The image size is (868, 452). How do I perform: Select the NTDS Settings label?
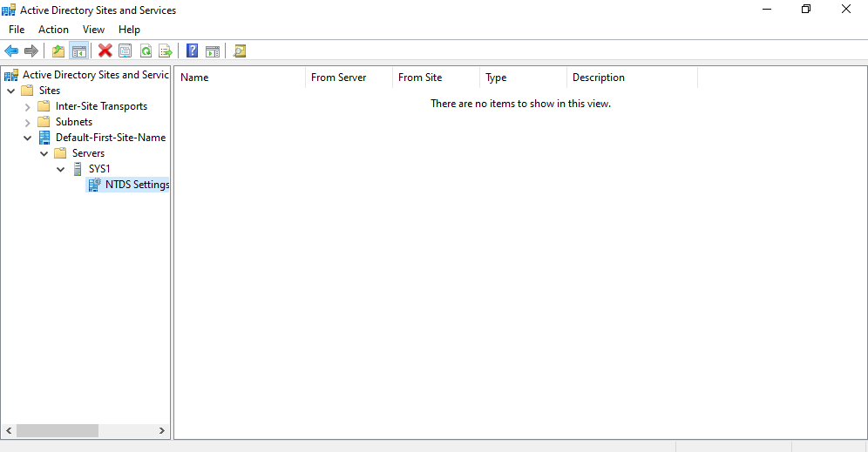tap(137, 185)
